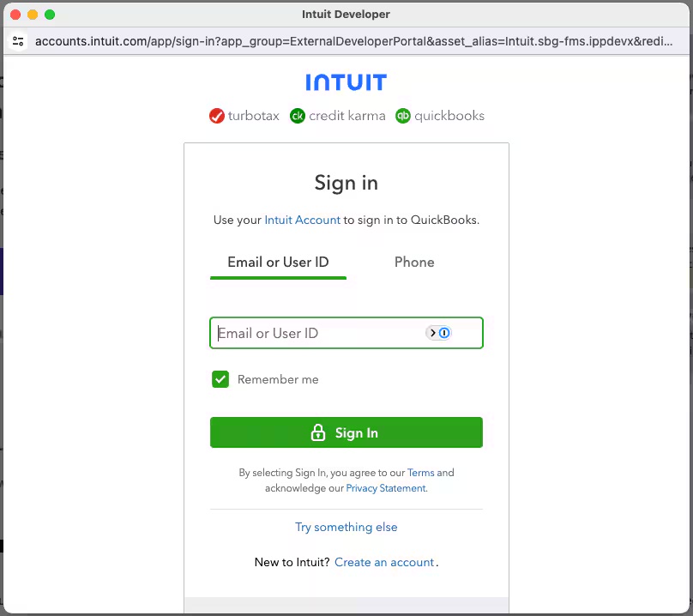
Task: Click the green full-screen window button
Action: click(50, 15)
